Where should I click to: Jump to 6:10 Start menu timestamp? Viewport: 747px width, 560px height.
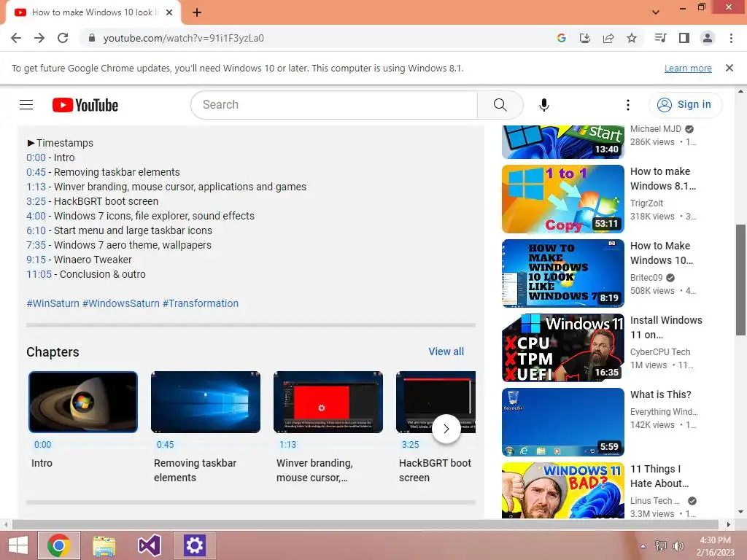(36, 230)
